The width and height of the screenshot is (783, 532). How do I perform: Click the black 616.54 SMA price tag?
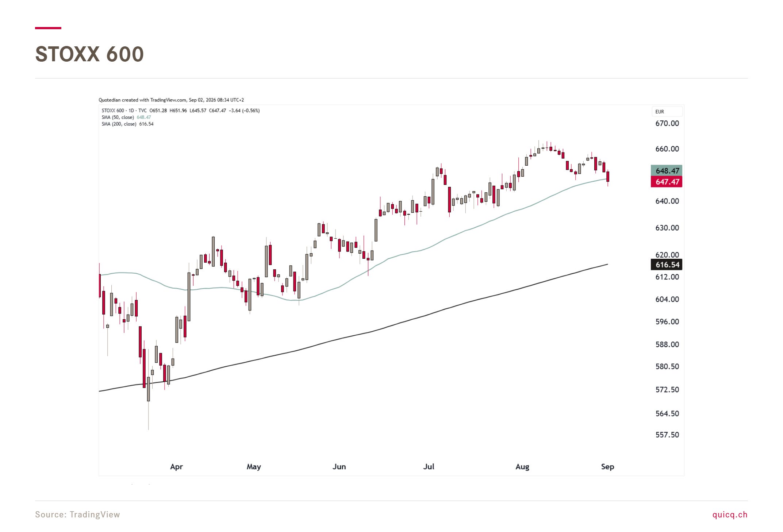pos(667,265)
